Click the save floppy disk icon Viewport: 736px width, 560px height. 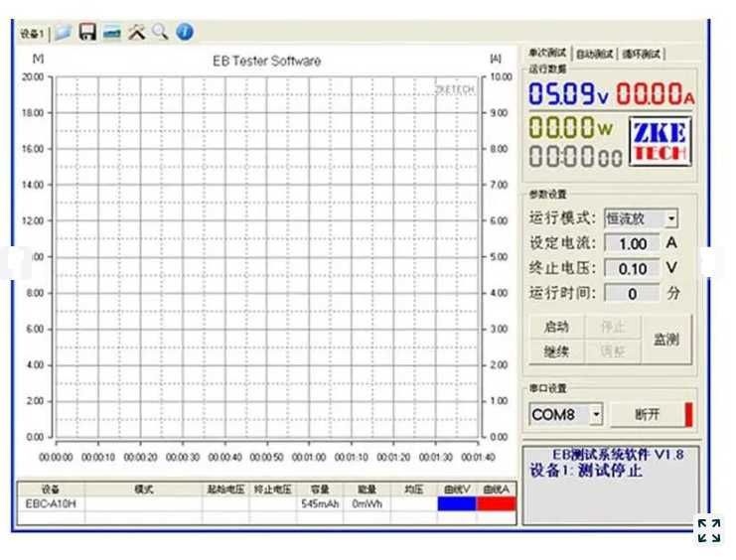pos(87,32)
